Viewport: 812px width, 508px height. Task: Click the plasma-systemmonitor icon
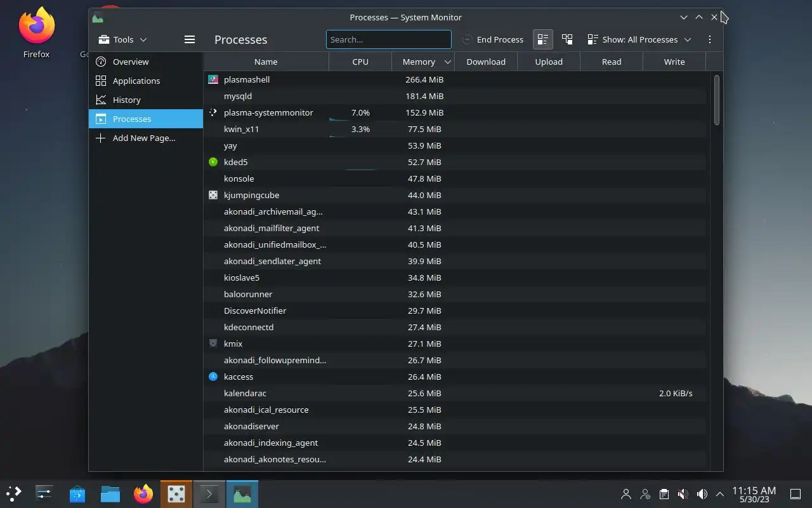click(x=213, y=112)
